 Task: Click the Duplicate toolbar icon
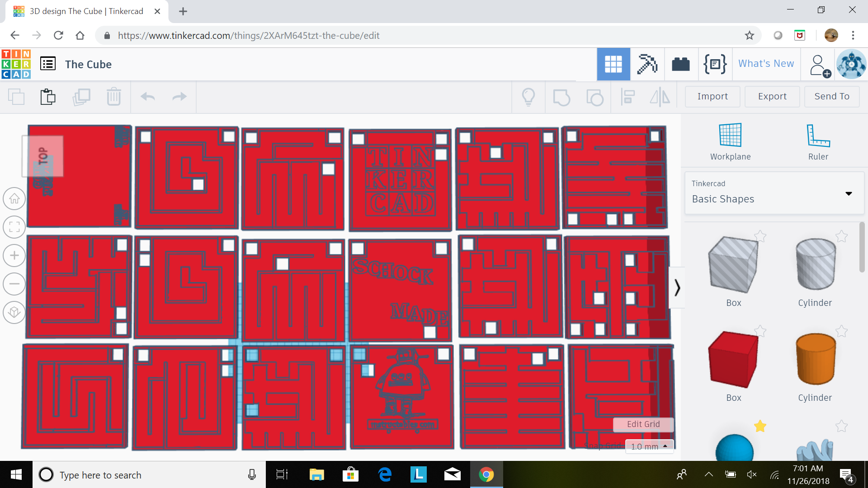point(81,97)
